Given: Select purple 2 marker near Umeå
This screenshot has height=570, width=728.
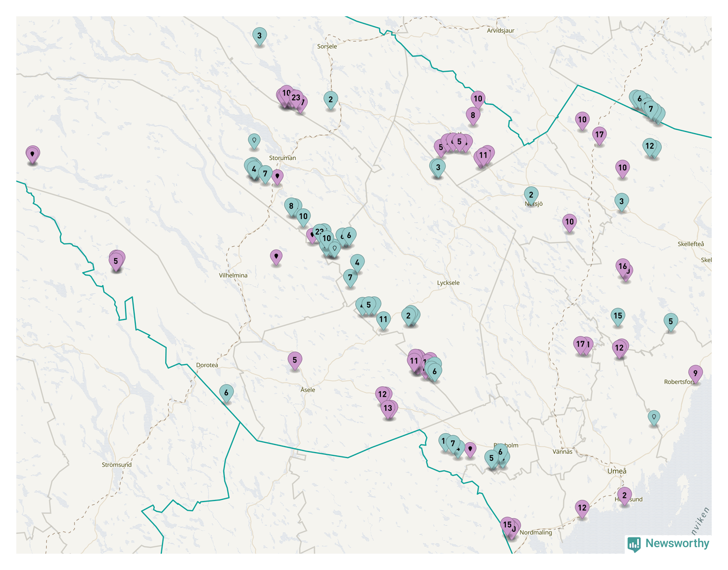Looking at the screenshot, I should click(624, 496).
